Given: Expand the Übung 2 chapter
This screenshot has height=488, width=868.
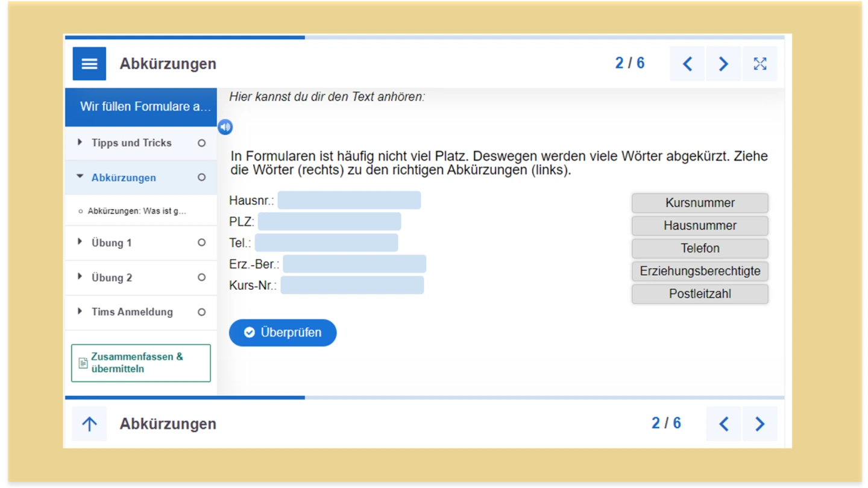Looking at the screenshot, I should click(112, 278).
